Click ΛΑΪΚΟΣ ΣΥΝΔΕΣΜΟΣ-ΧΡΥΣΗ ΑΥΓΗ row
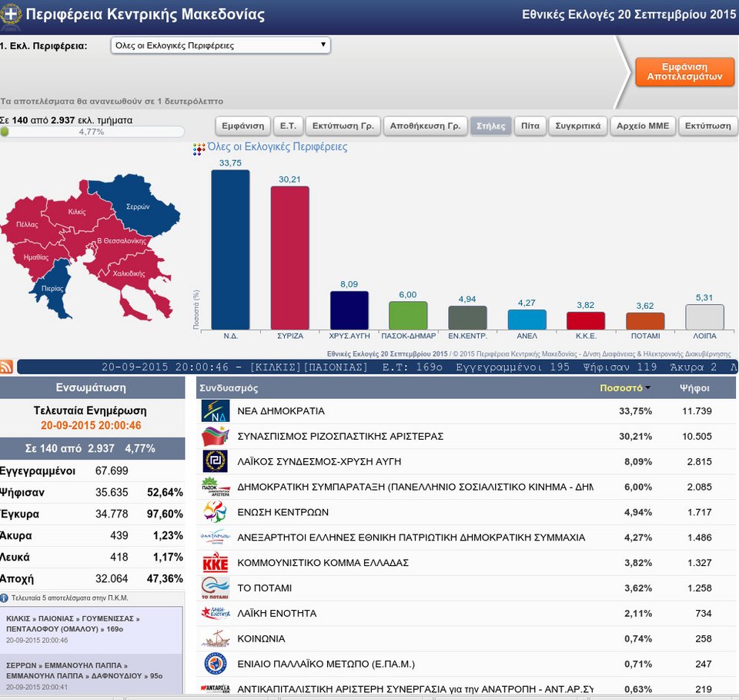739x700 pixels. [466, 461]
